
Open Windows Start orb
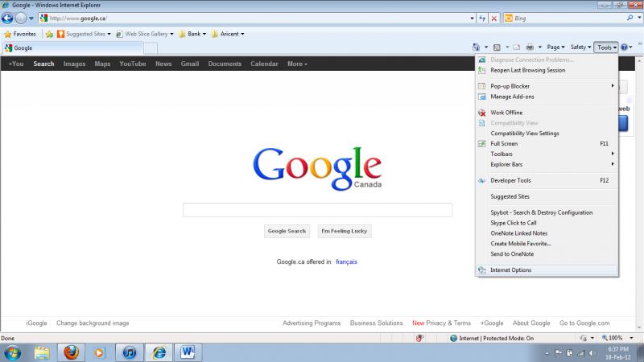13,352
